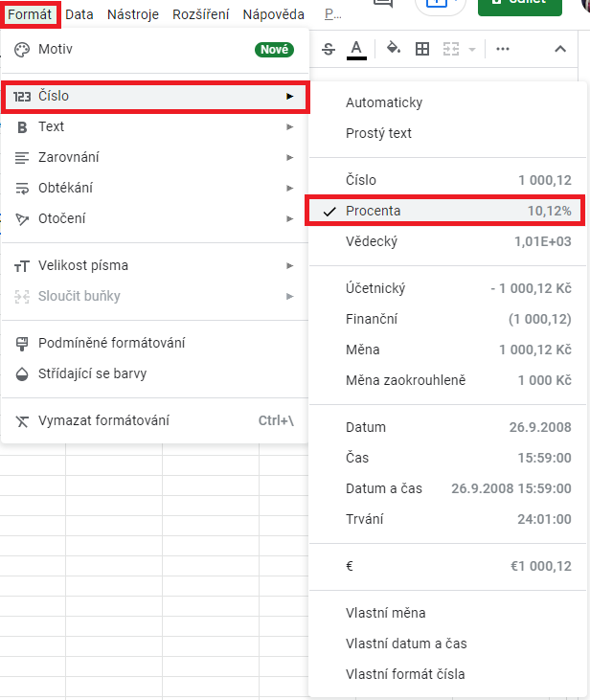Open the three-dot more options menu
This screenshot has height=700, width=590.
pos(503,49)
